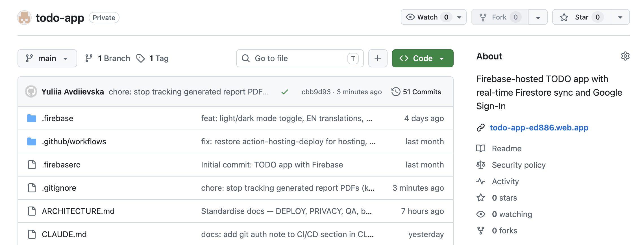Open the latest commit message about report PDFs
The width and height of the screenshot is (644, 245).
pyautogui.click(x=189, y=92)
